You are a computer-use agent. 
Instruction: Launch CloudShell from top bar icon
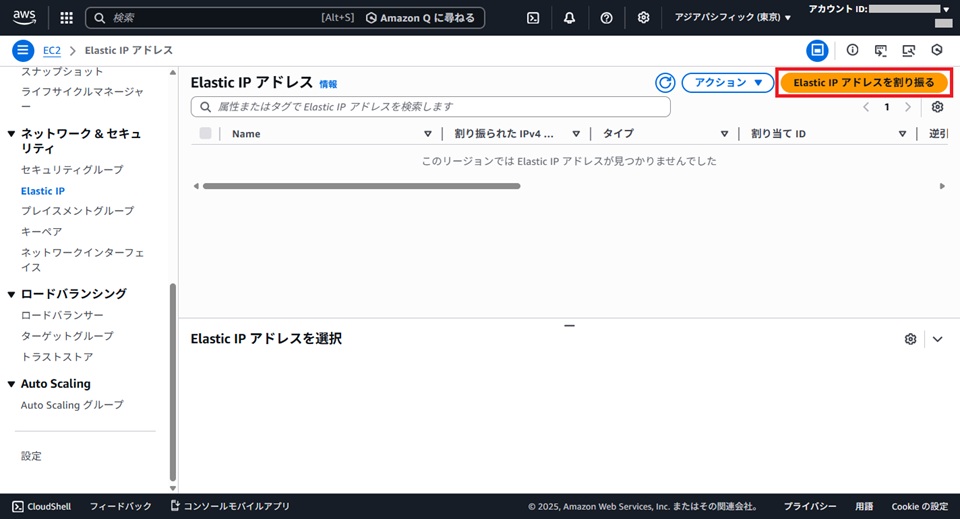coord(533,18)
